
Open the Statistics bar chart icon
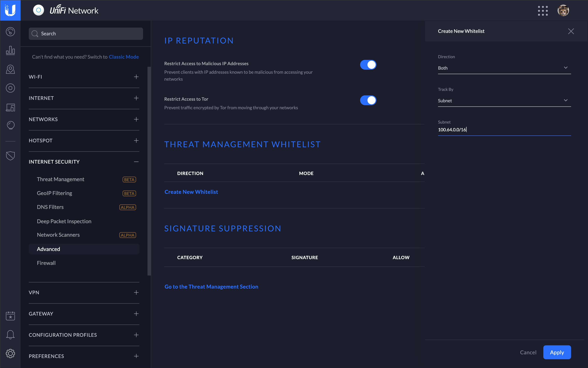click(10, 50)
